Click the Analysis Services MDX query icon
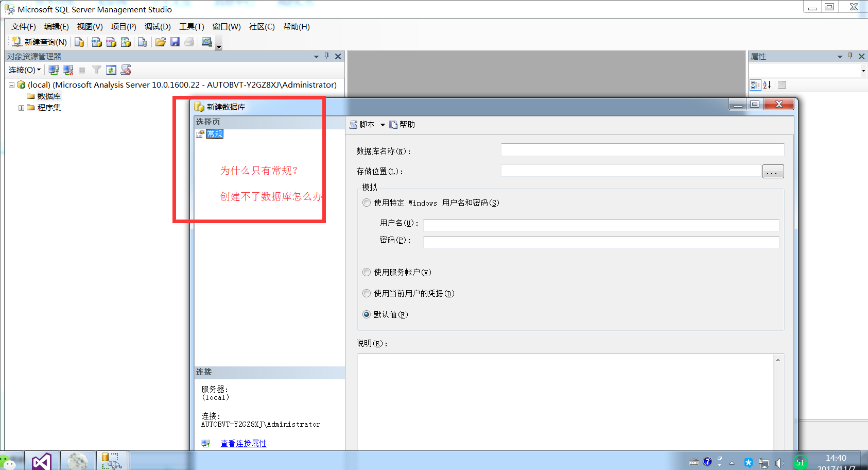The width and height of the screenshot is (868, 470). pos(96,42)
